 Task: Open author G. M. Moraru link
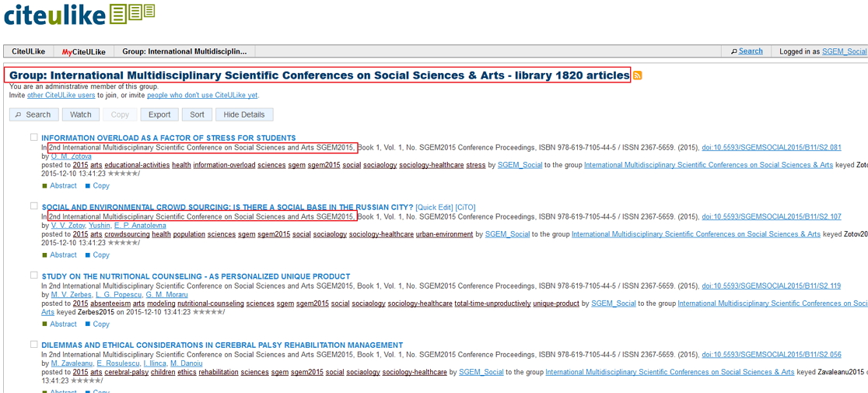(x=168, y=295)
